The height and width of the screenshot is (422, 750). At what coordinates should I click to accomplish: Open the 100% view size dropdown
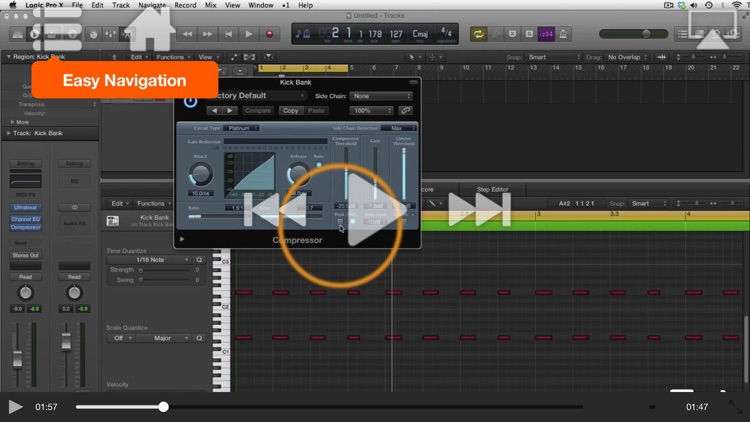[371, 111]
